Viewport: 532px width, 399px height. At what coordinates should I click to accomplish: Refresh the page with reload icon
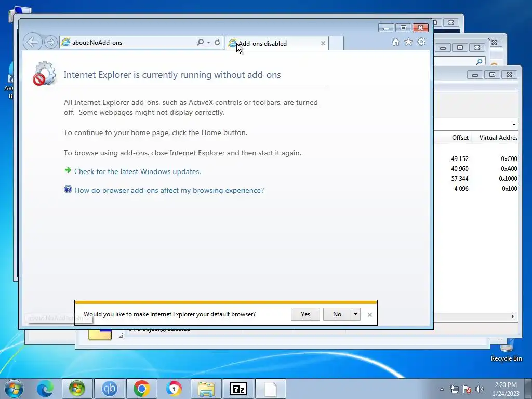click(x=217, y=42)
